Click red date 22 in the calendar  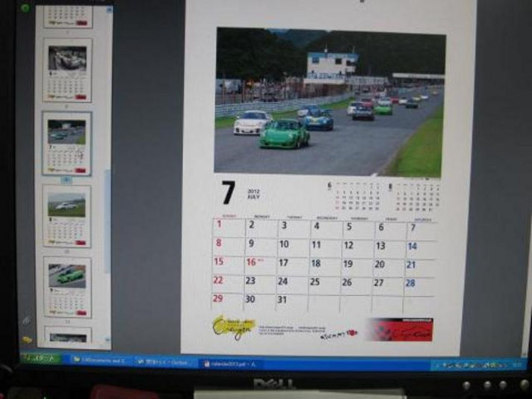pos(218,280)
